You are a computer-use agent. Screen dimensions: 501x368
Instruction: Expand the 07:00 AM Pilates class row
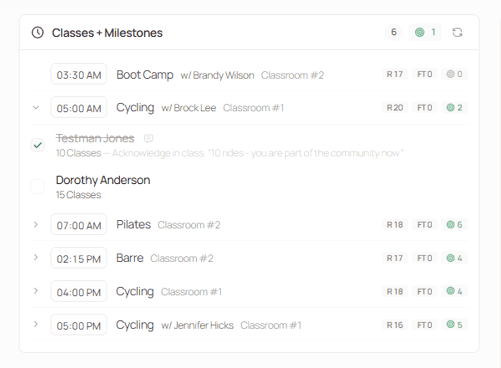[36, 225]
